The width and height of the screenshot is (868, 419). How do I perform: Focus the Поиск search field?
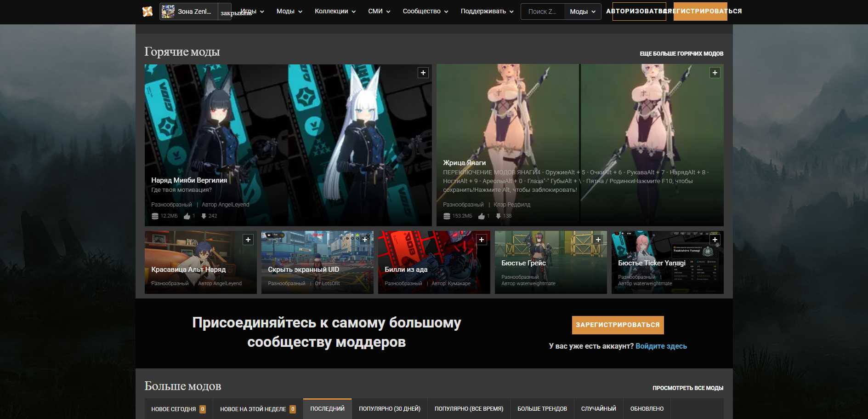543,11
